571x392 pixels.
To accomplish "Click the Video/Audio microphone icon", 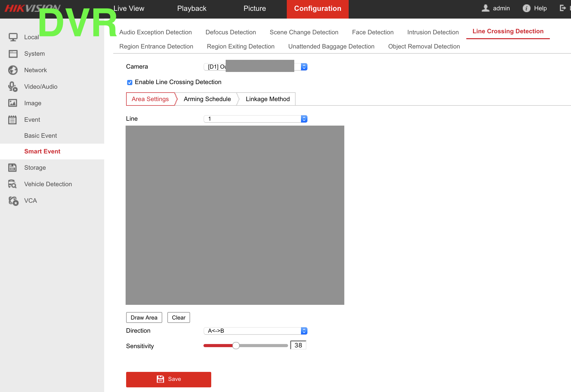I will click(x=13, y=87).
